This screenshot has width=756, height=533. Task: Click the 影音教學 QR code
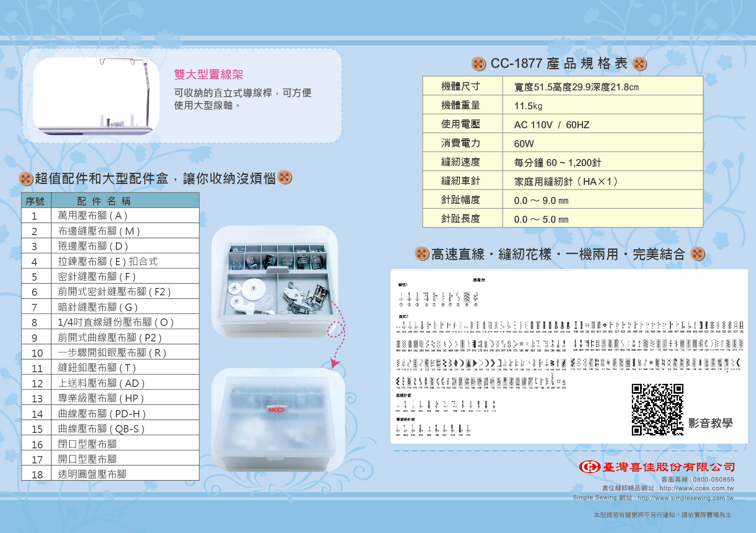click(x=657, y=410)
